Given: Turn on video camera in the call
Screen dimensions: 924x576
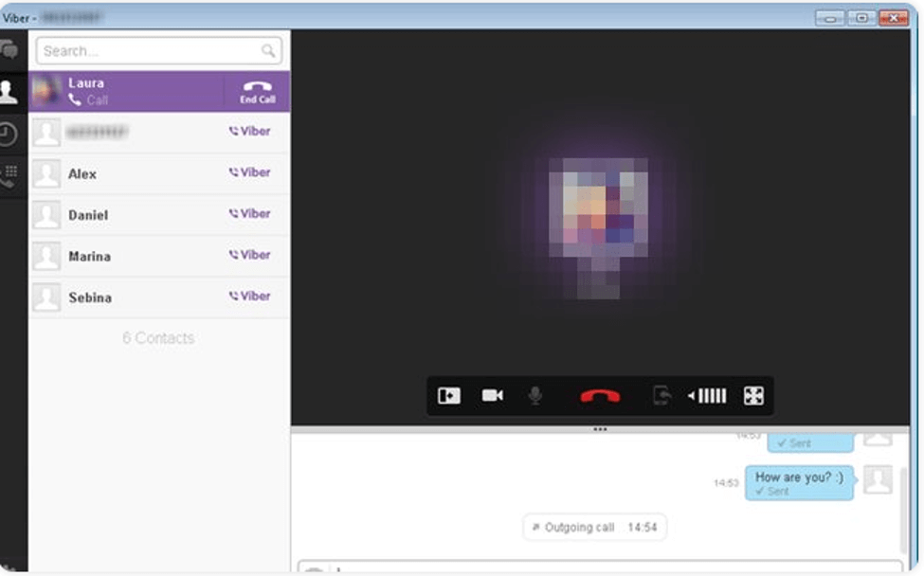Looking at the screenshot, I should tap(493, 395).
